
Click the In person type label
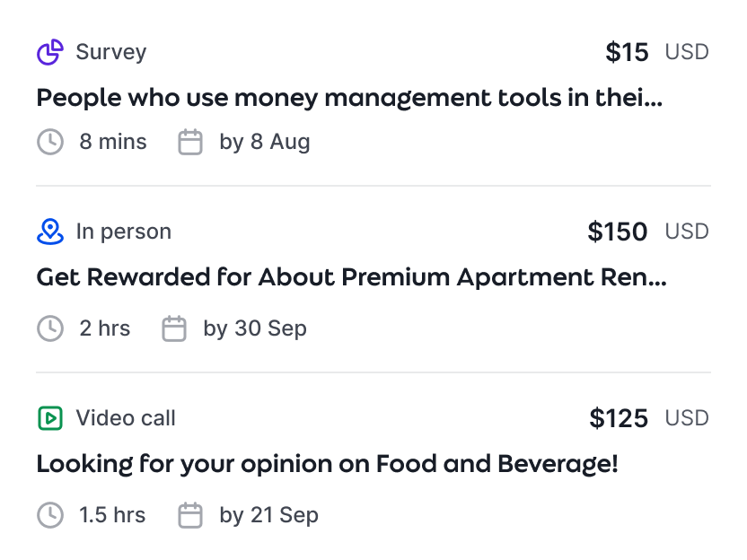pyautogui.click(x=123, y=232)
